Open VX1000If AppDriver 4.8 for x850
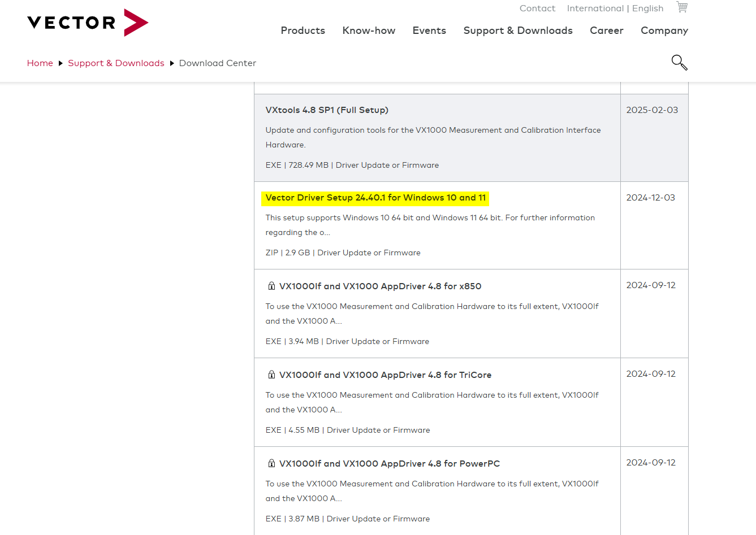Image resolution: width=756 pixels, height=535 pixels. click(380, 286)
